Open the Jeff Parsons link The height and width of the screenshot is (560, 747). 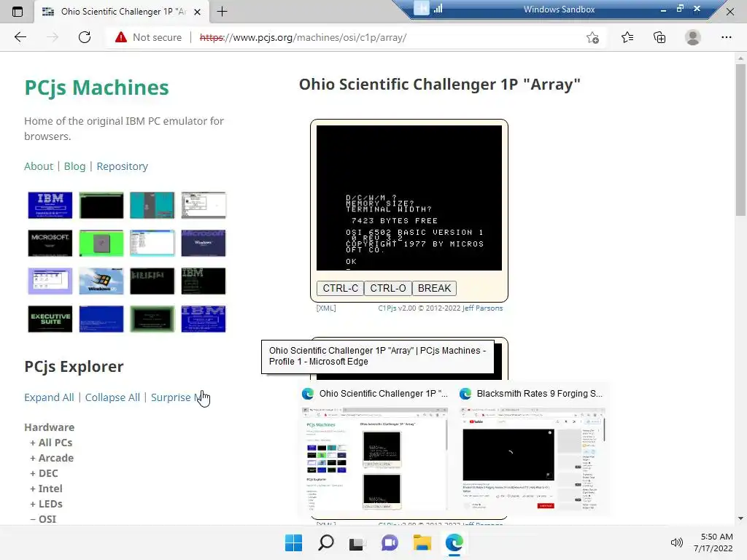tap(482, 308)
